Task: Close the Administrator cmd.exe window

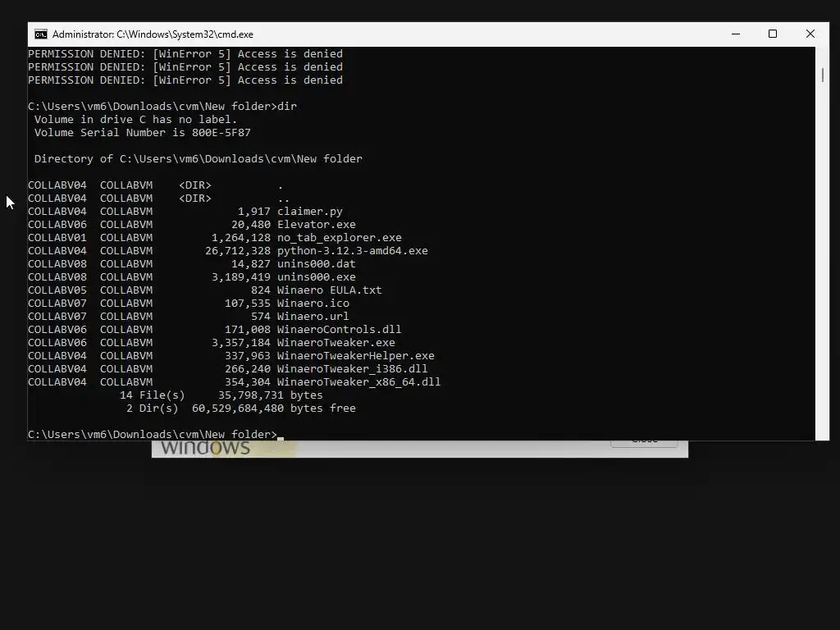Action: click(x=810, y=34)
